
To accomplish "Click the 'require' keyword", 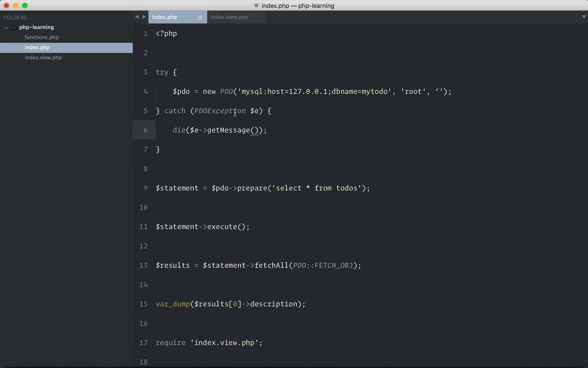I will pos(170,342).
